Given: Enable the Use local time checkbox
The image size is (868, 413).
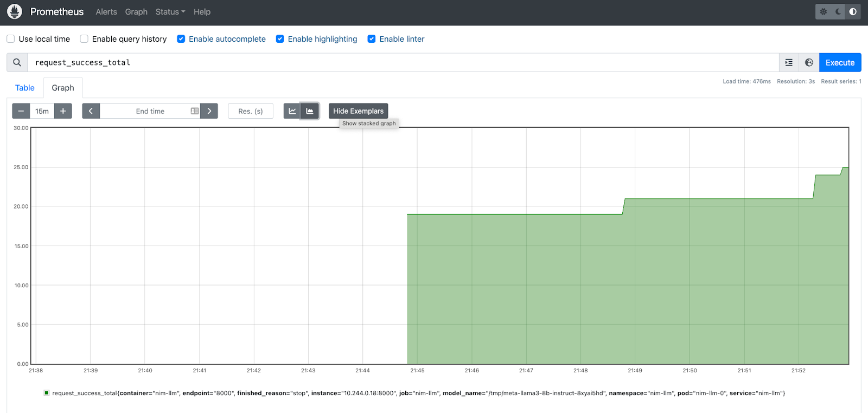Looking at the screenshot, I should click(11, 39).
